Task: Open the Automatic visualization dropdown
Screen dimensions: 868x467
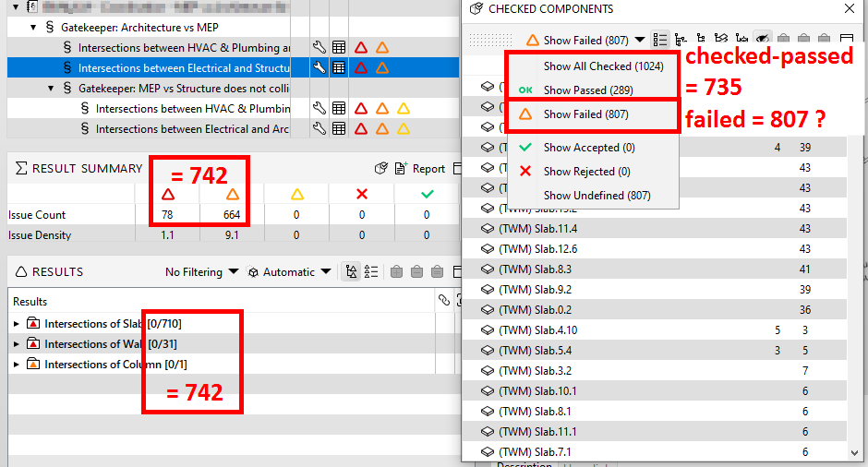Action: coord(289,272)
